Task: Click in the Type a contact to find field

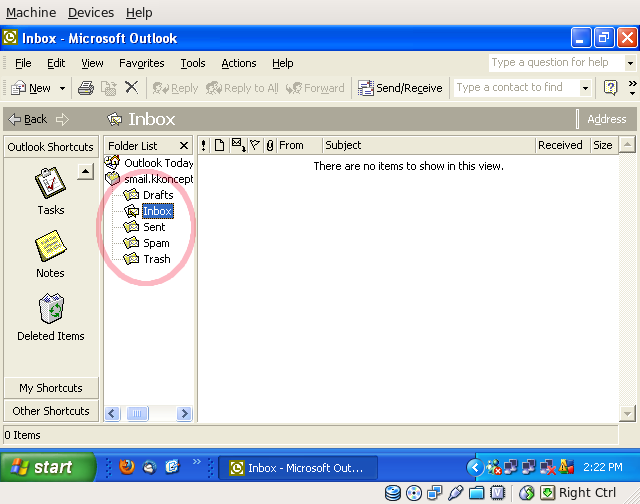Action: point(517,87)
